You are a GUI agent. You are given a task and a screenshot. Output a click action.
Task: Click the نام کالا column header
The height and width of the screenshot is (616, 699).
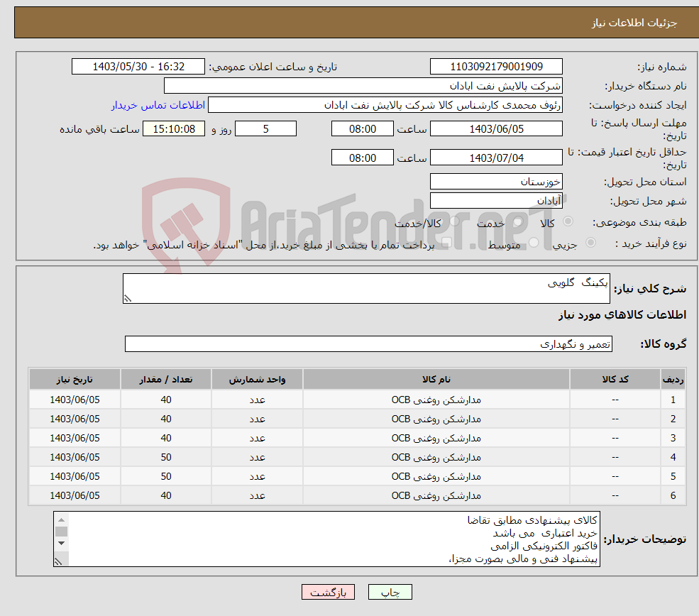click(436, 379)
